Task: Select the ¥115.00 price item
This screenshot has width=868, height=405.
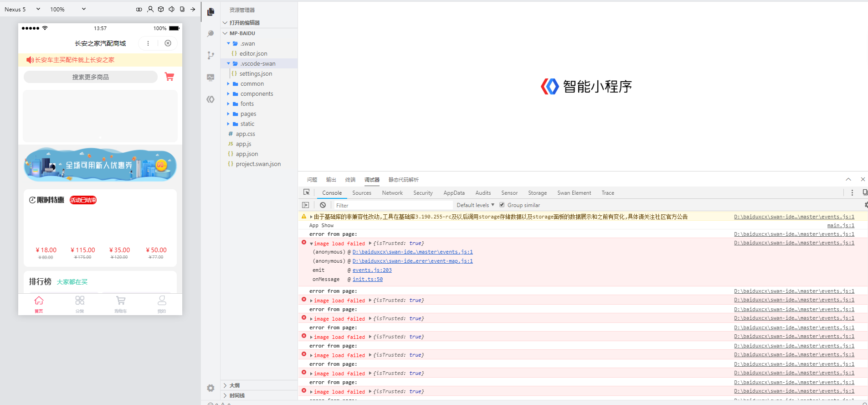Action: [x=83, y=250]
